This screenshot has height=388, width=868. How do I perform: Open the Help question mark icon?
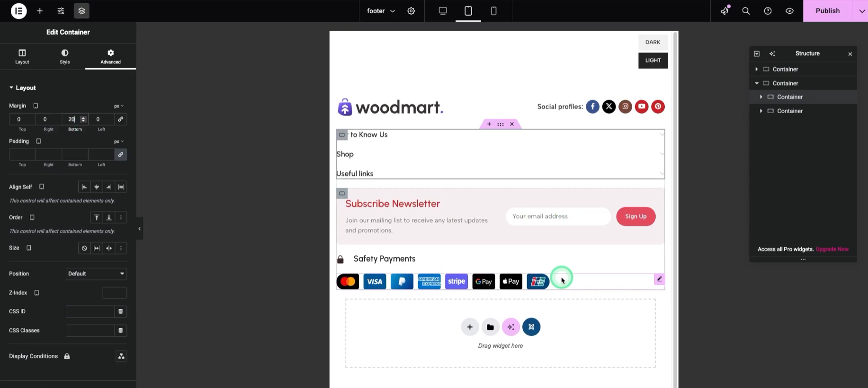(768, 11)
